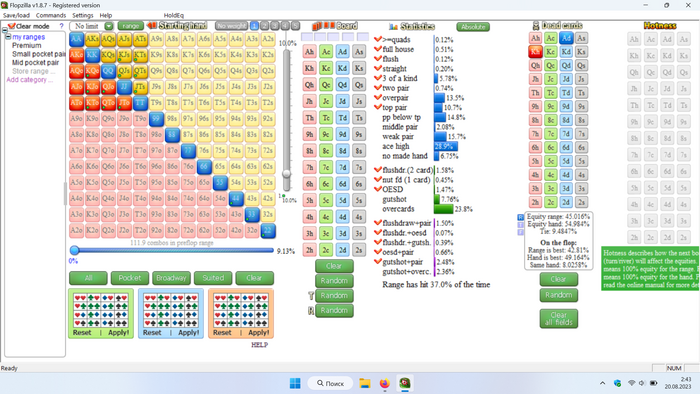Click the Board Clear button
The height and width of the screenshot is (394, 700).
click(x=334, y=266)
